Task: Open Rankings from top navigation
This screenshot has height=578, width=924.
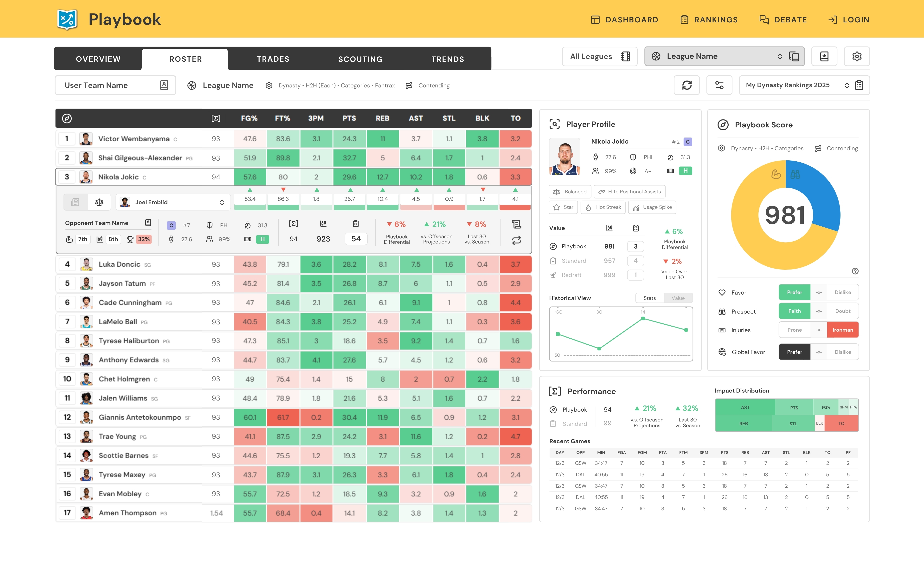Action: (709, 20)
